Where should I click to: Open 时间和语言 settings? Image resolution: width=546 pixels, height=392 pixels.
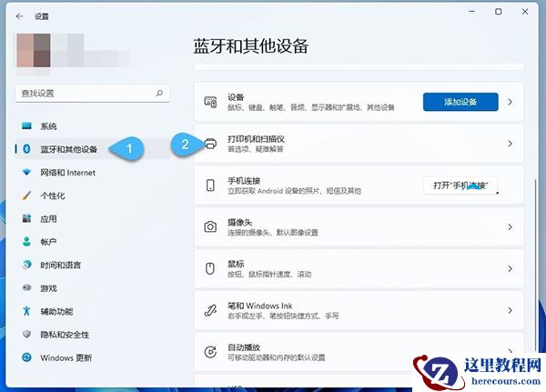(61, 265)
